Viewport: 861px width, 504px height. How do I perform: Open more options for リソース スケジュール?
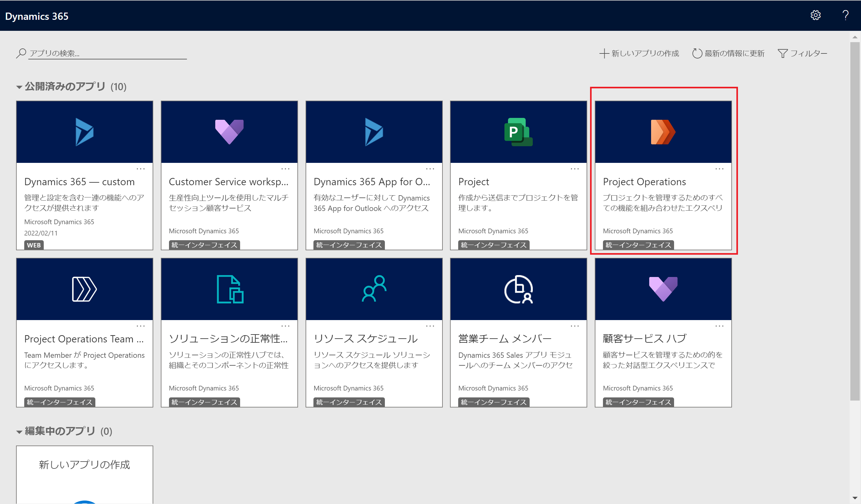tap(430, 326)
